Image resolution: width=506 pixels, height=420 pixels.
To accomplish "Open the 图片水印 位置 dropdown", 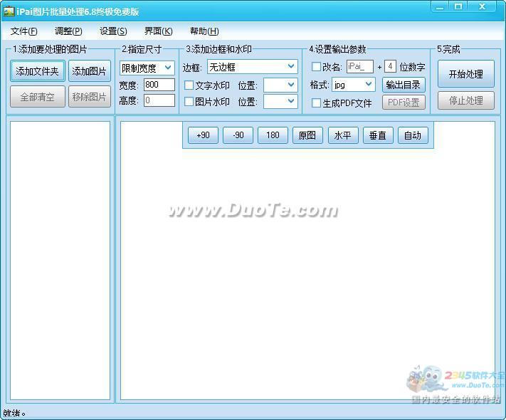I will (x=280, y=101).
